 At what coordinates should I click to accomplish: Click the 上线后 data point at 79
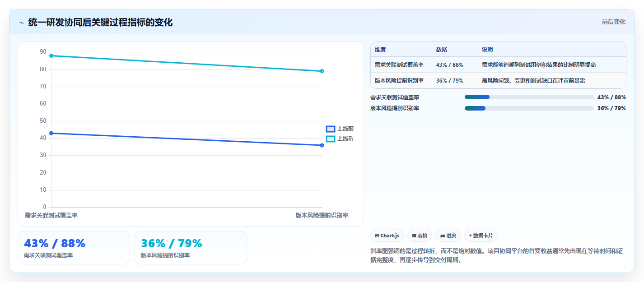tap(322, 71)
